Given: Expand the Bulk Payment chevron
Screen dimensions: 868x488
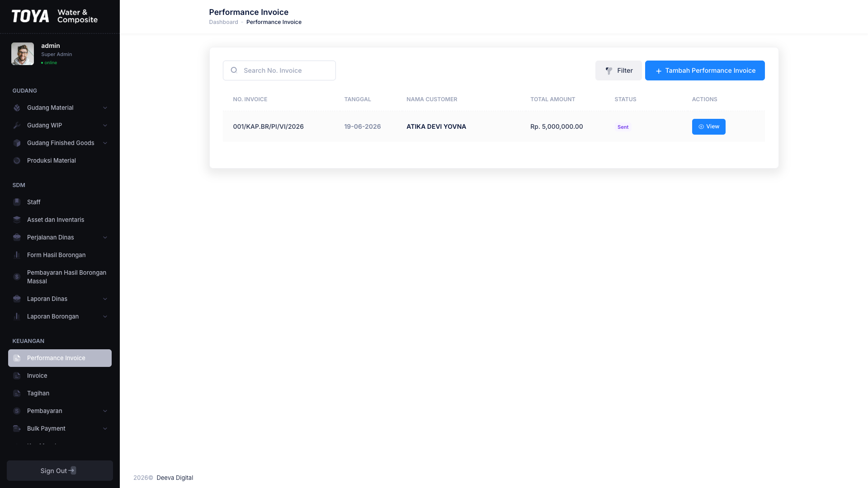Looking at the screenshot, I should [105, 428].
